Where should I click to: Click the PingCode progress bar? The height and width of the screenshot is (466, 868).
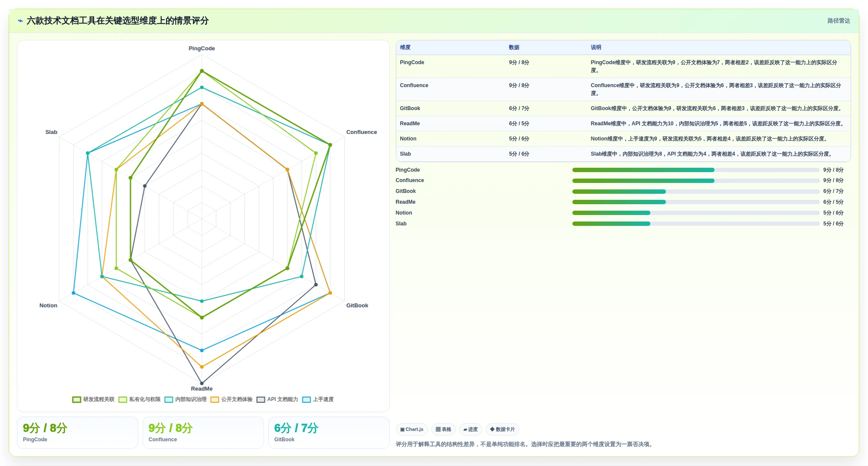696,170
